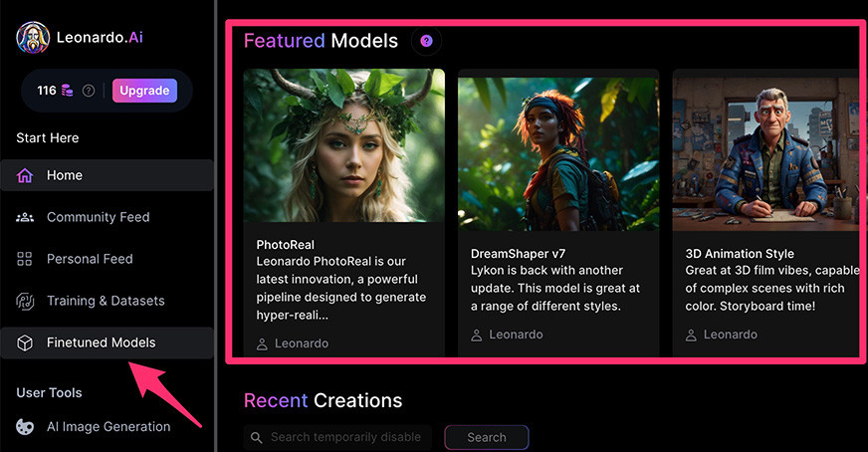Open the PhotoReal model thumbnail
This screenshot has height=452, width=868.
(343, 145)
